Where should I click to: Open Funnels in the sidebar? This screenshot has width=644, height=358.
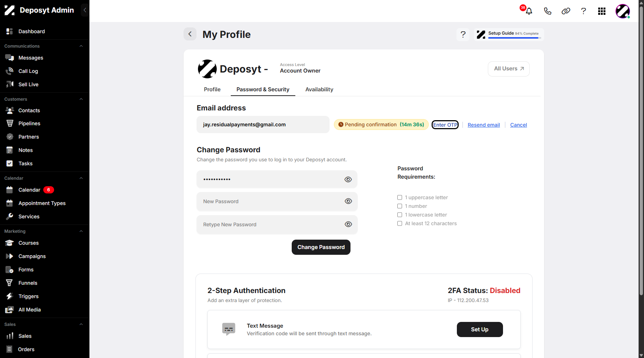pos(28,283)
